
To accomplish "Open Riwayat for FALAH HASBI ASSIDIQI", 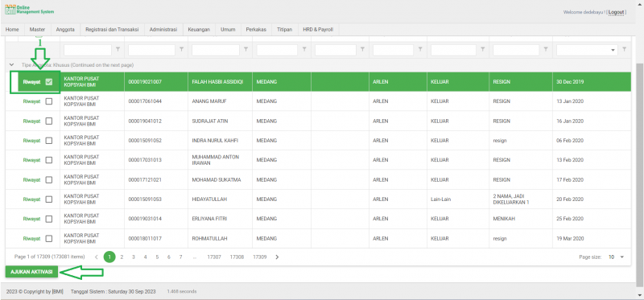I will (x=31, y=82).
